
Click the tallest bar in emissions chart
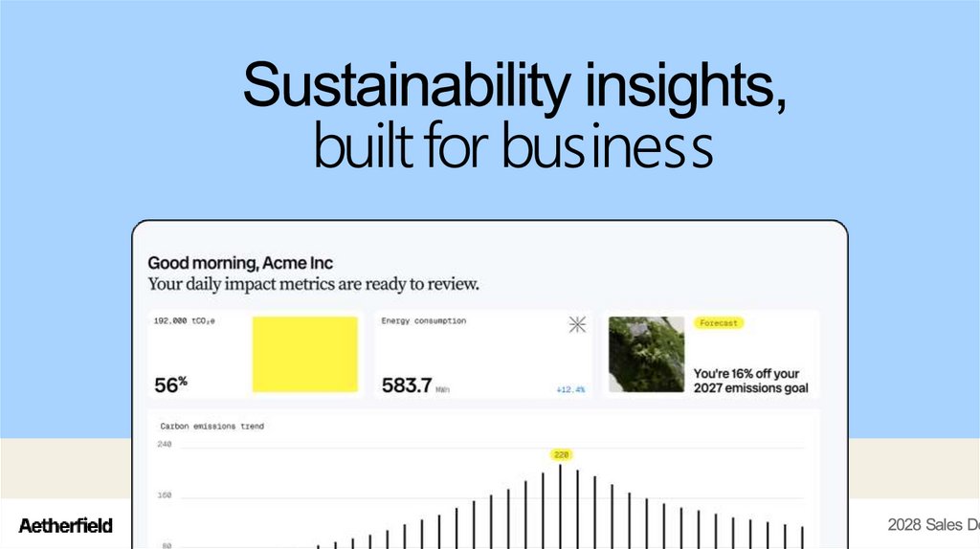tap(560, 505)
